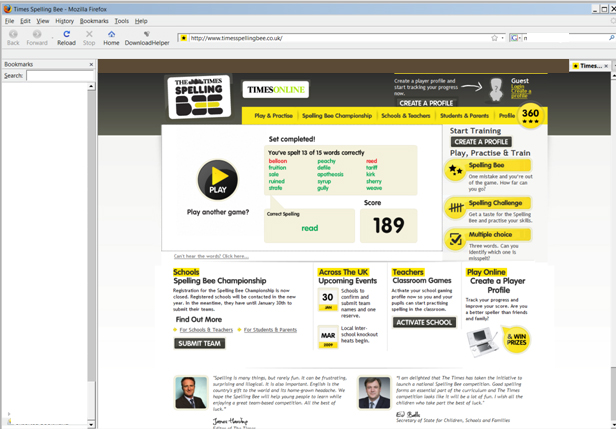The width and height of the screenshot is (616, 429).
Task: Select the Spelling Bee Championship tab
Action: tap(337, 116)
